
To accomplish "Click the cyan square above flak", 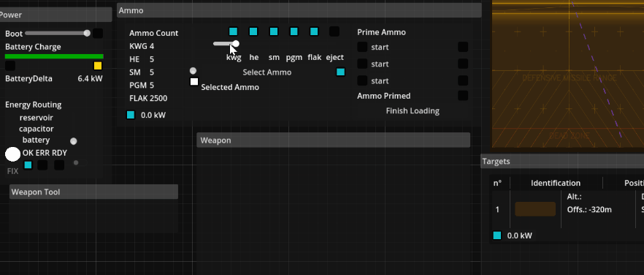I will pyautogui.click(x=314, y=31).
